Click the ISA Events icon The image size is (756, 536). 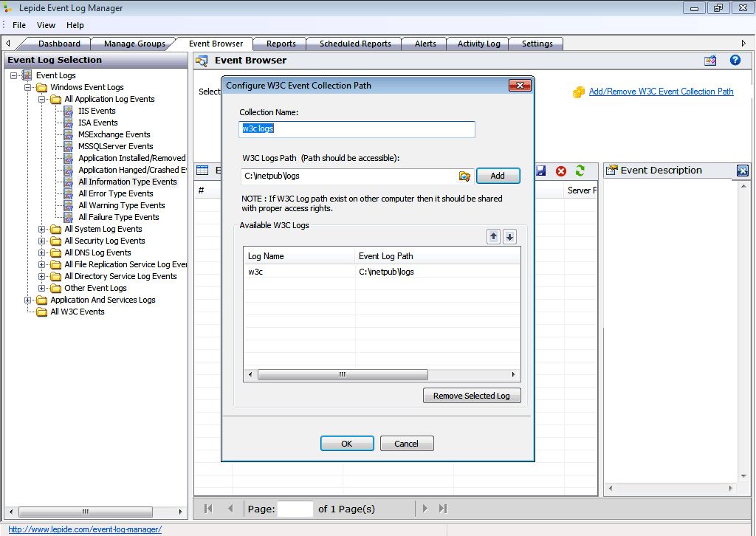point(69,123)
